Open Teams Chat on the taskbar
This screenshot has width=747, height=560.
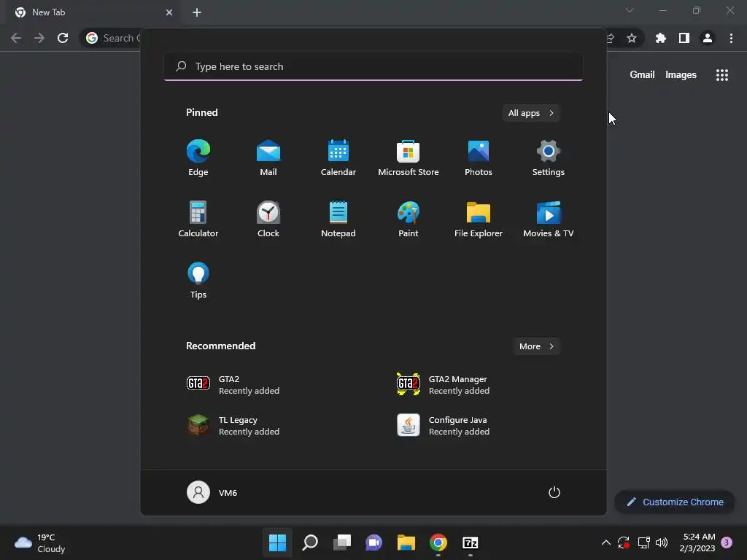374,542
